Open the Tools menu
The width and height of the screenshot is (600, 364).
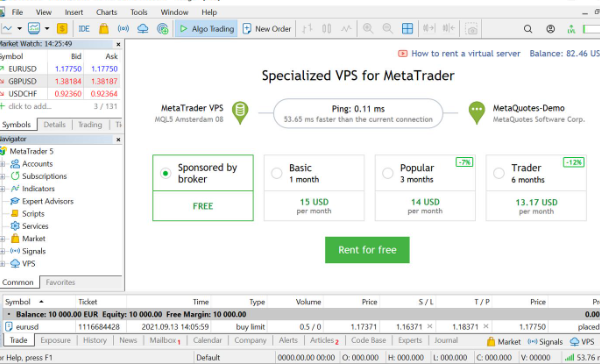pos(139,12)
